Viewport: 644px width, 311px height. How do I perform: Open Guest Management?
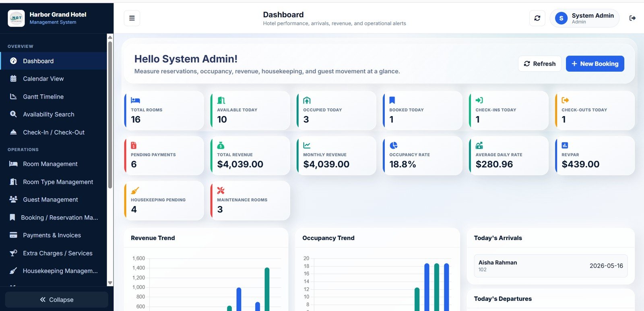(x=54, y=199)
